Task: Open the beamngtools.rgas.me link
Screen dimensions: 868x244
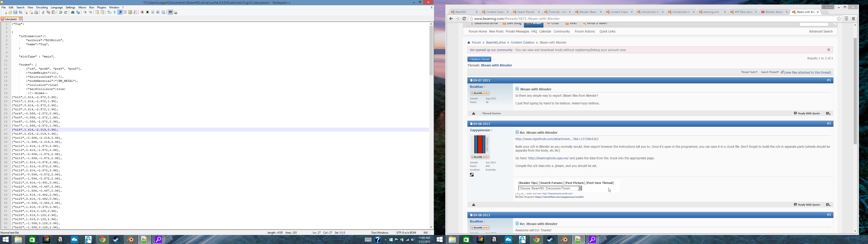Action: pyautogui.click(x=548, y=158)
